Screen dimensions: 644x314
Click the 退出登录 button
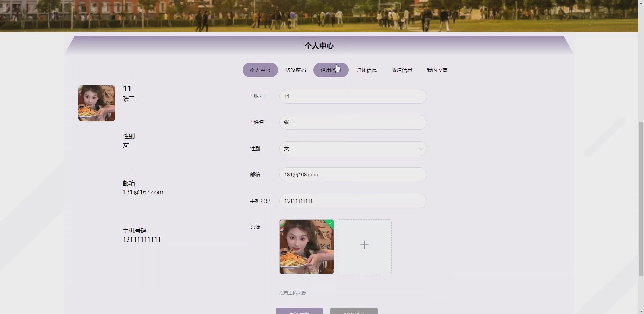tap(354, 312)
